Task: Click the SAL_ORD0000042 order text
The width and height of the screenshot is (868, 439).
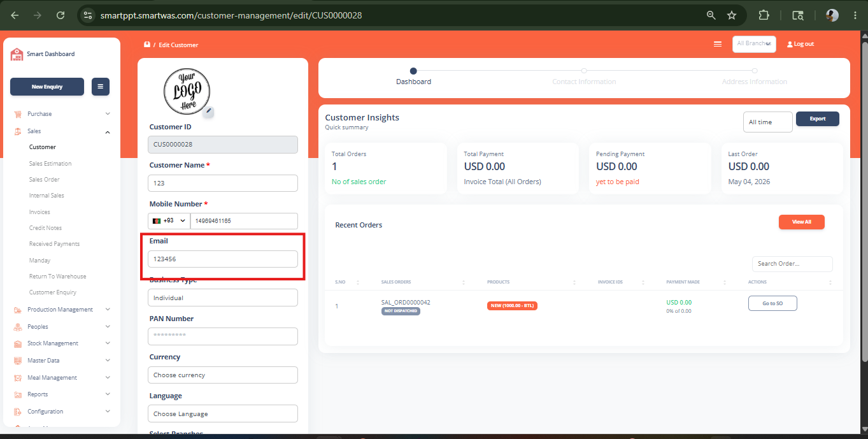Action: click(x=406, y=302)
